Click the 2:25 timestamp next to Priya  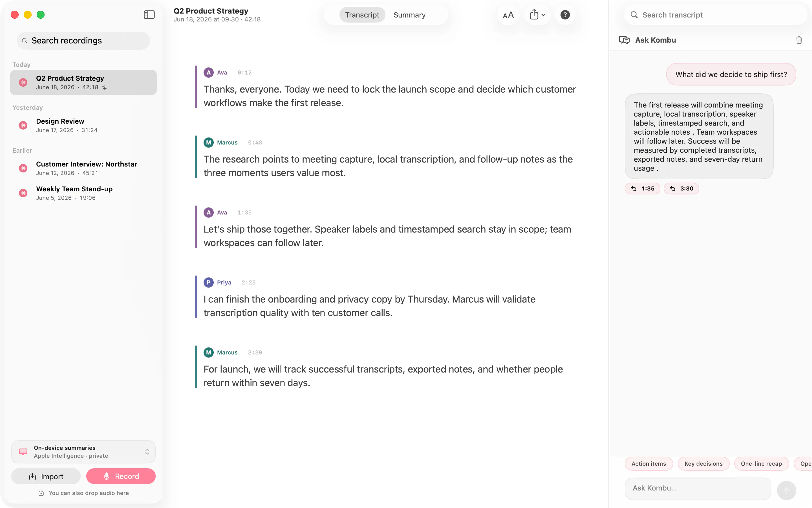pyautogui.click(x=248, y=283)
